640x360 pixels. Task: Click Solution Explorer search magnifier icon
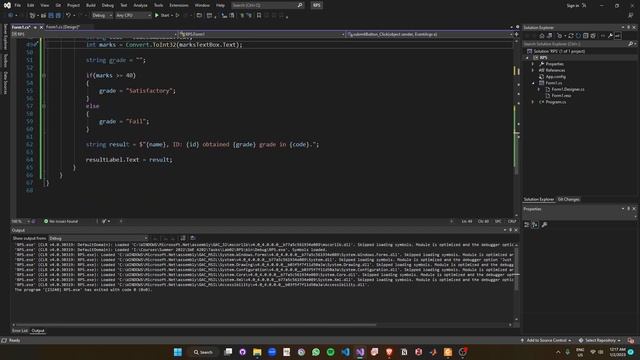631,44
